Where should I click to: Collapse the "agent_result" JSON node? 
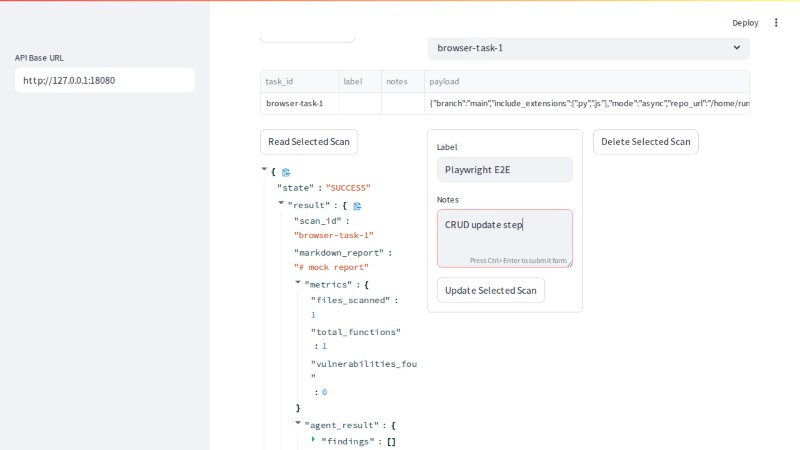pyautogui.click(x=297, y=423)
